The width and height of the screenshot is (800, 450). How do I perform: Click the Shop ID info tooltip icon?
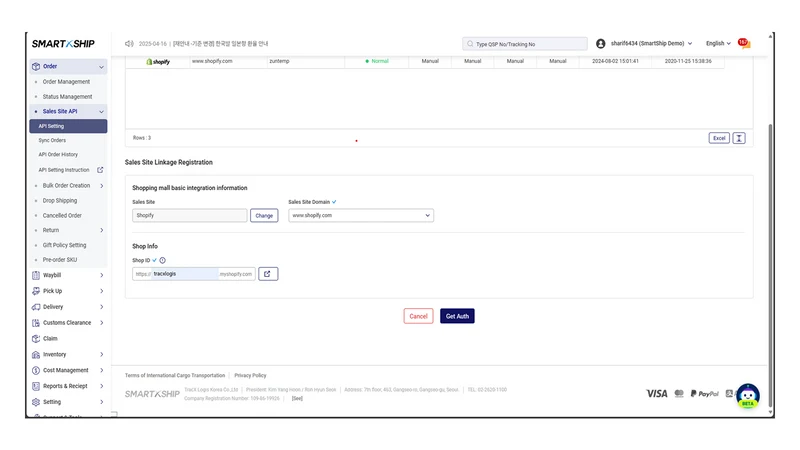coord(162,260)
